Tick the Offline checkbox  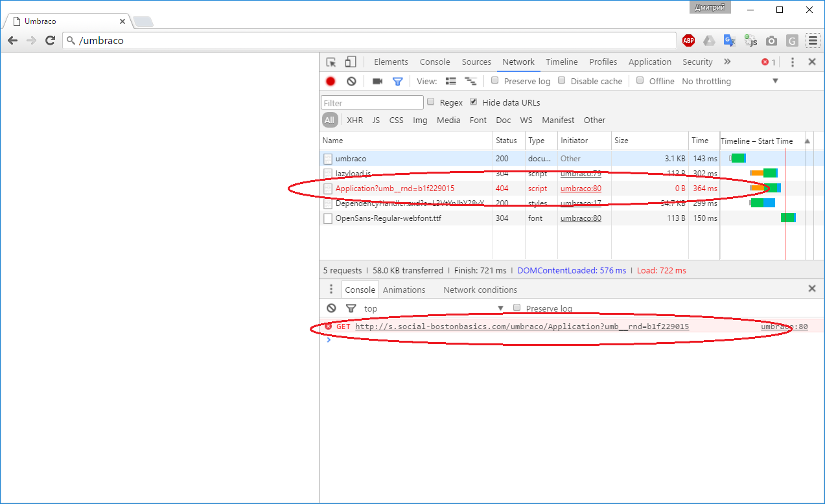[640, 81]
